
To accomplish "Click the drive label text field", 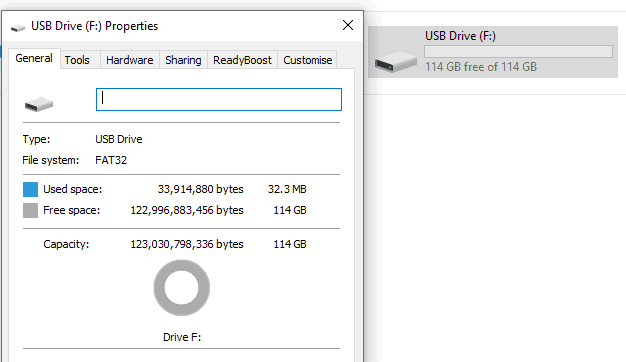I will tap(219, 99).
